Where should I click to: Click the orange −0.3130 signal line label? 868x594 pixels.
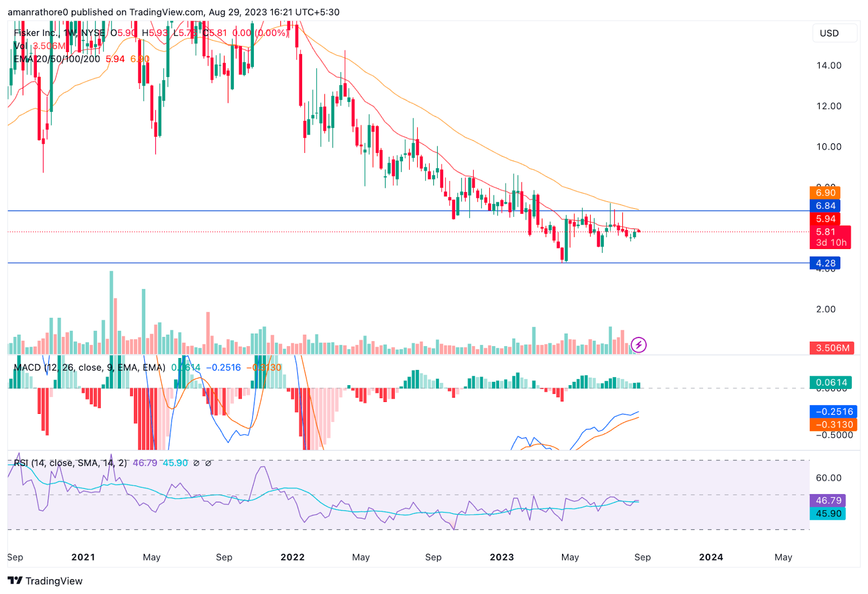click(833, 424)
